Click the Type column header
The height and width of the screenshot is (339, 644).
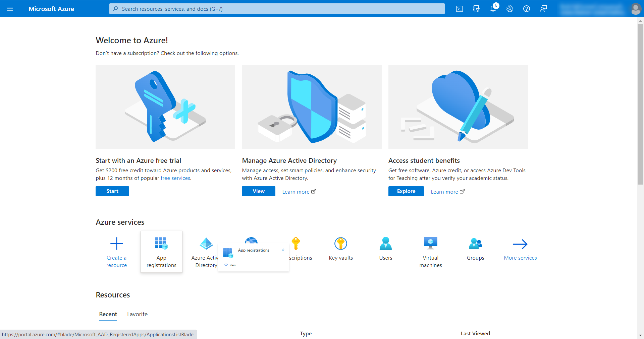click(x=306, y=334)
